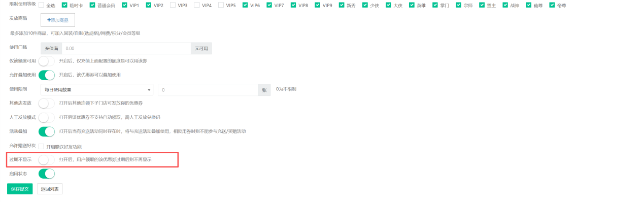Uncheck the 帝尊 level checkbox

pos(552,5)
